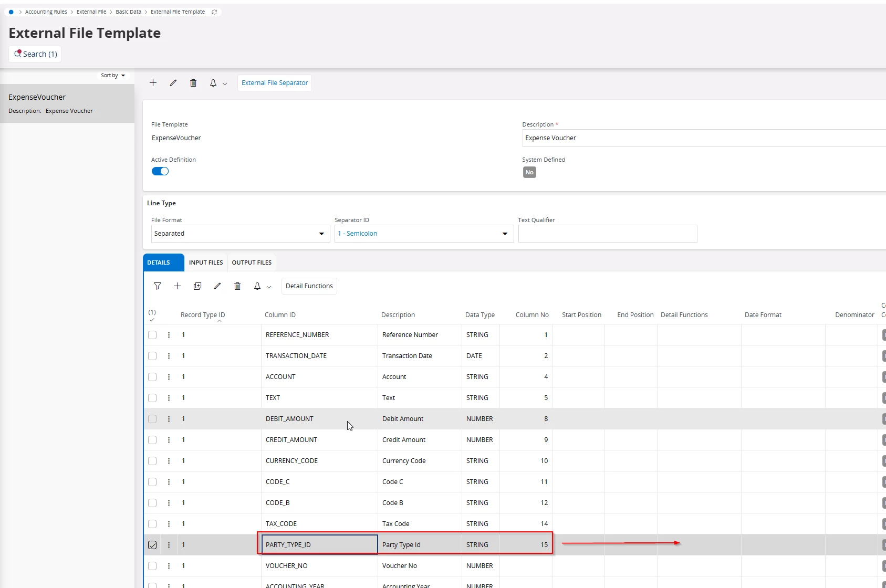
Task: Click the add template plus icon
Action: [153, 83]
